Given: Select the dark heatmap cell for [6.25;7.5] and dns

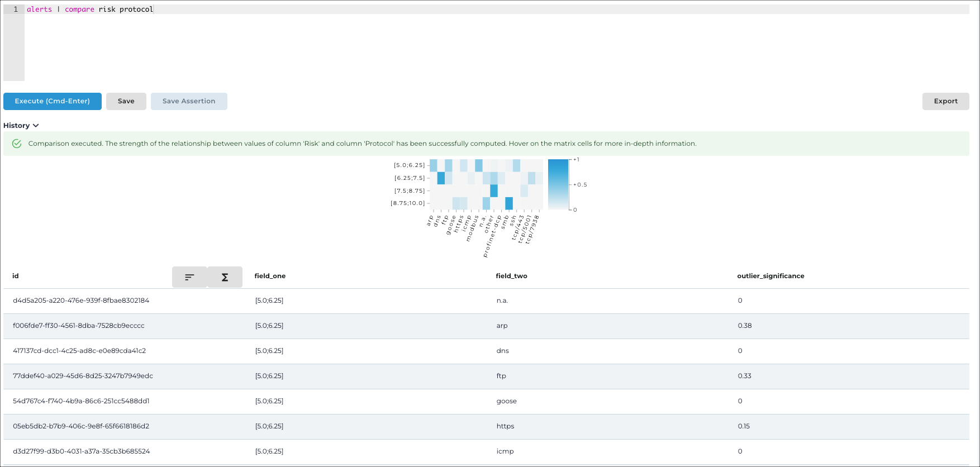Looking at the screenshot, I should click(x=441, y=178).
